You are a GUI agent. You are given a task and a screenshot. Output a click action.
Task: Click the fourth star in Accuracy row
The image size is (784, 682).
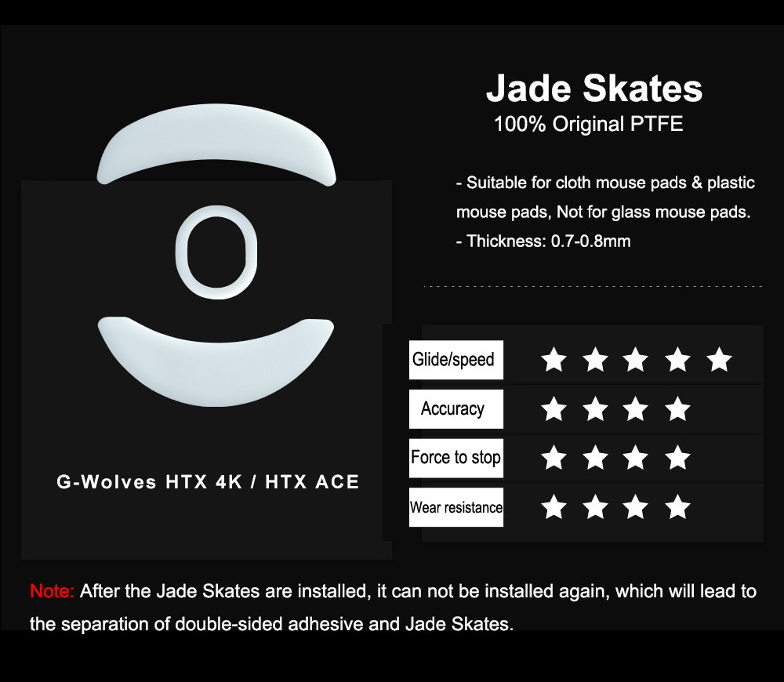click(x=677, y=409)
